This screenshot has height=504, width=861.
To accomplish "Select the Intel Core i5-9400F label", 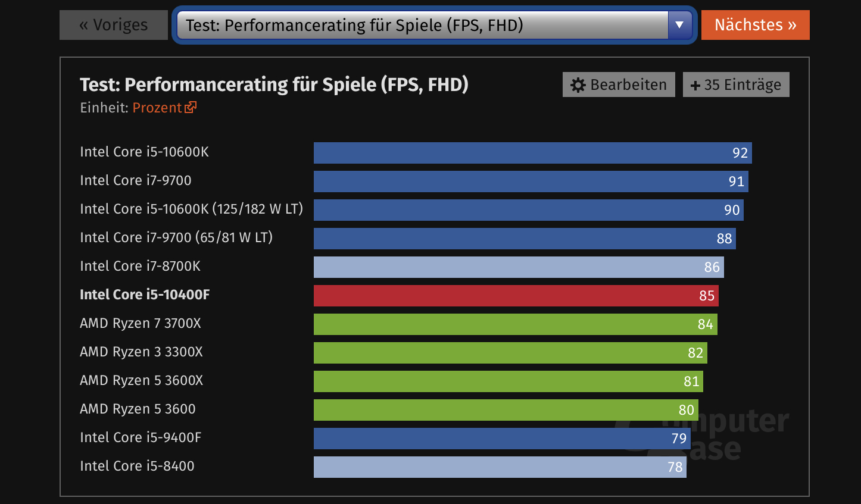I will tap(141, 437).
